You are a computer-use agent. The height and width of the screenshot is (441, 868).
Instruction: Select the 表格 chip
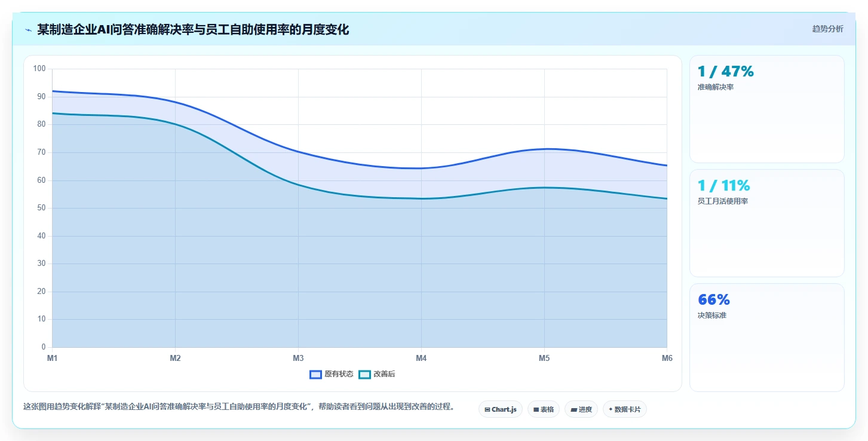pos(544,409)
